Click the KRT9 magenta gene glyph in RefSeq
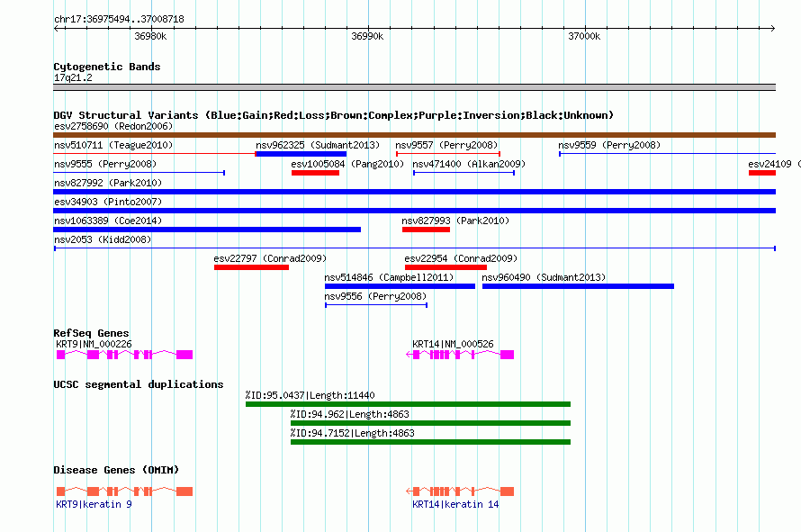Image resolution: width=801 pixels, height=532 pixels. click(124, 355)
